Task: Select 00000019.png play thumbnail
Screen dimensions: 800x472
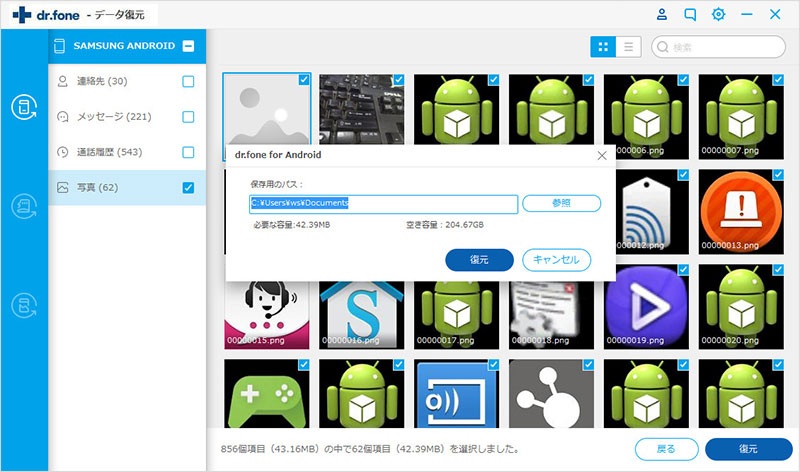Action: pyautogui.click(x=646, y=307)
